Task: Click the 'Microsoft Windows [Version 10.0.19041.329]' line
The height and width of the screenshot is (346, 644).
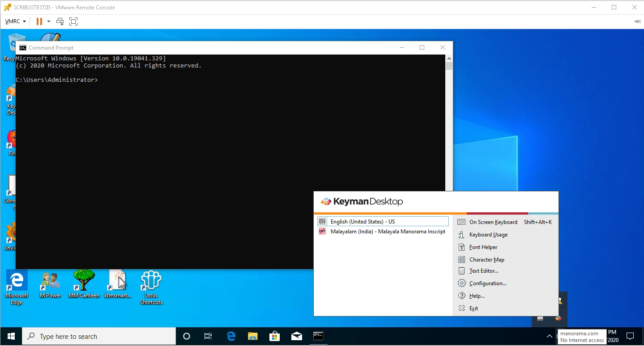Action: pos(91,59)
